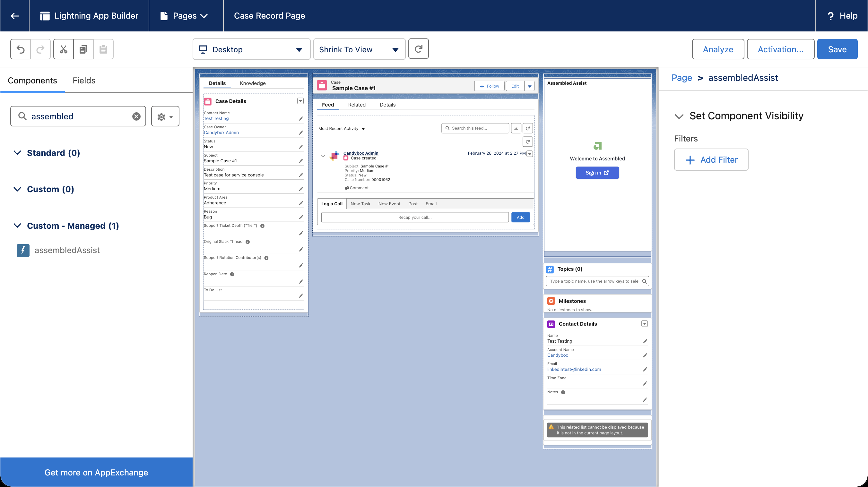Click the back arrow icon
The image size is (868, 487).
click(14, 16)
